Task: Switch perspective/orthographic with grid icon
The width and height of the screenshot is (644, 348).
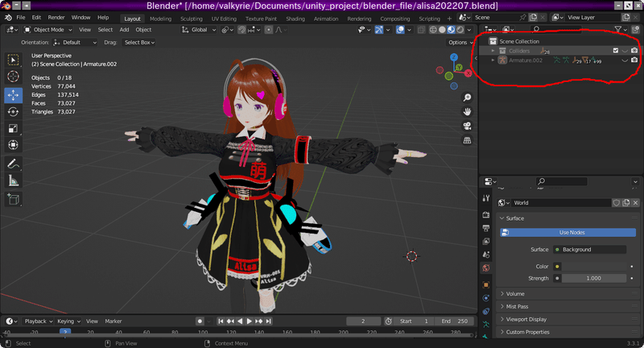Action: point(467,140)
